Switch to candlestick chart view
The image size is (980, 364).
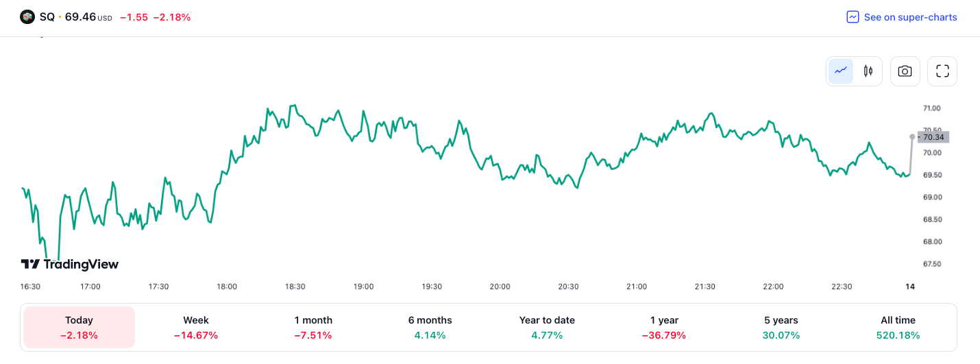click(868, 71)
